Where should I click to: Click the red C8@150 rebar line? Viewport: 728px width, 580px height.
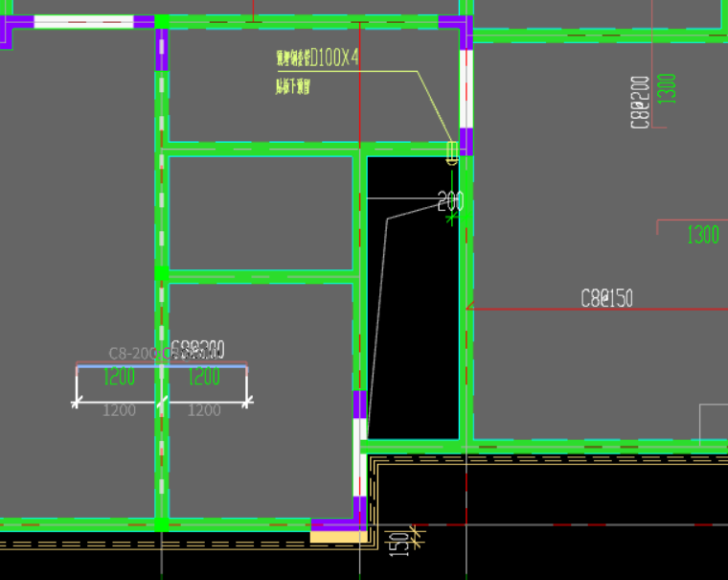[x=597, y=309]
